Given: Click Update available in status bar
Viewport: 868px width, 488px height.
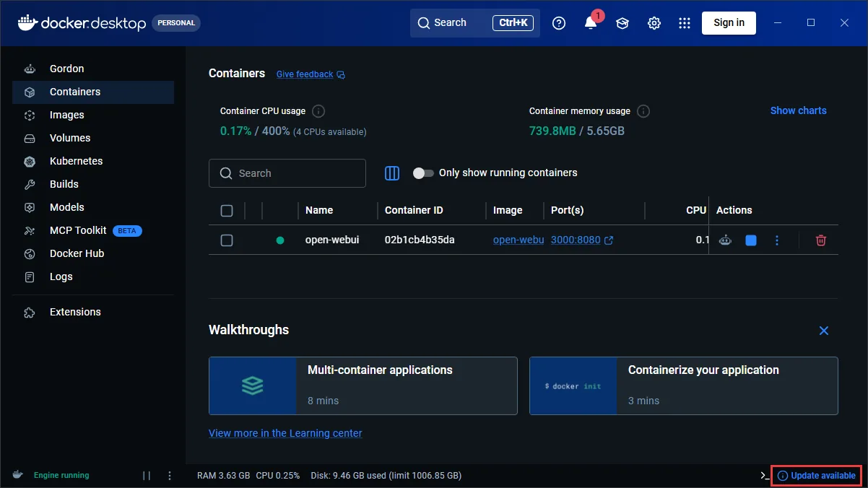Looking at the screenshot, I should click(817, 476).
